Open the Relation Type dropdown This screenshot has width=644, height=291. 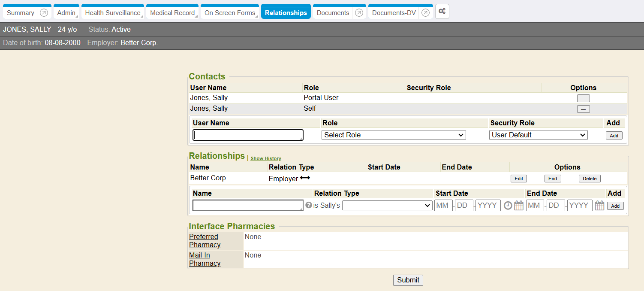387,206
